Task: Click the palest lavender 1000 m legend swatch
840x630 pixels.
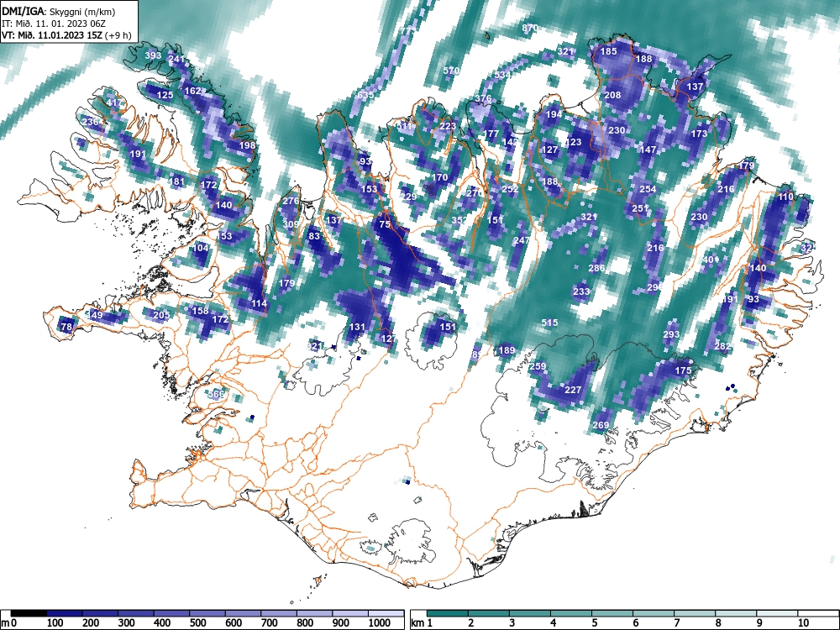Action: [x=386, y=613]
